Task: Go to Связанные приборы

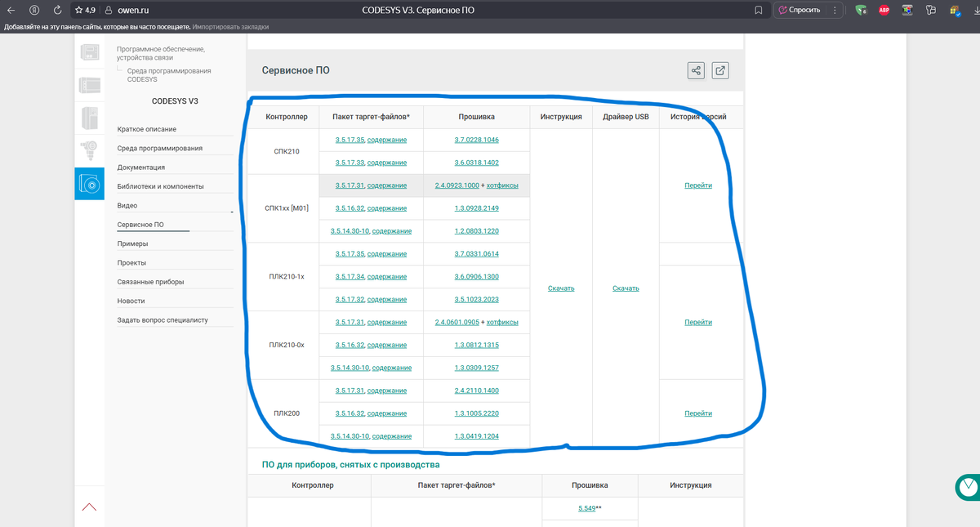Action: coord(150,282)
